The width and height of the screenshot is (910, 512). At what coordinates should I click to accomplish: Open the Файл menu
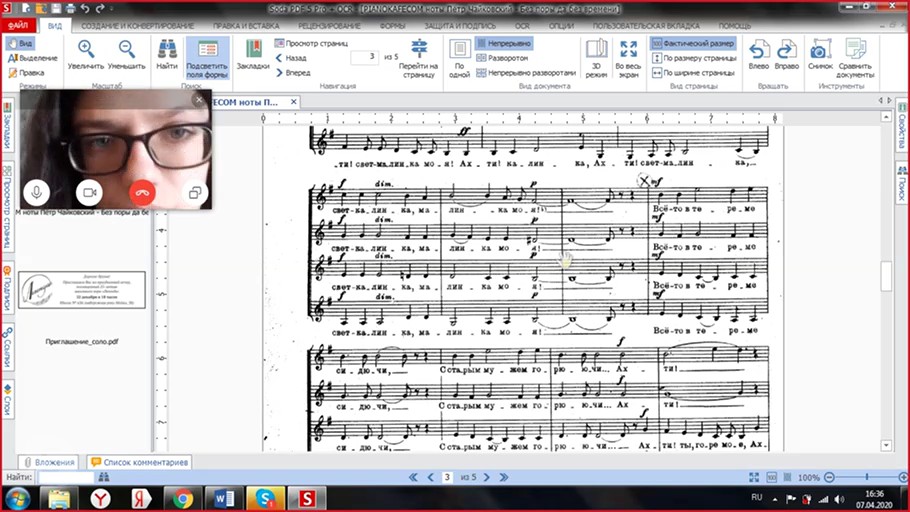coord(18,26)
